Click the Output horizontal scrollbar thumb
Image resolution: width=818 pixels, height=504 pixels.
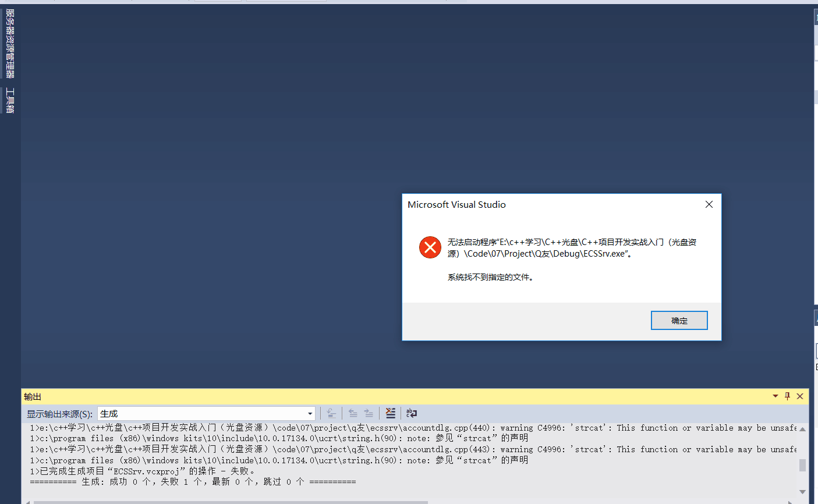[x=231, y=502]
